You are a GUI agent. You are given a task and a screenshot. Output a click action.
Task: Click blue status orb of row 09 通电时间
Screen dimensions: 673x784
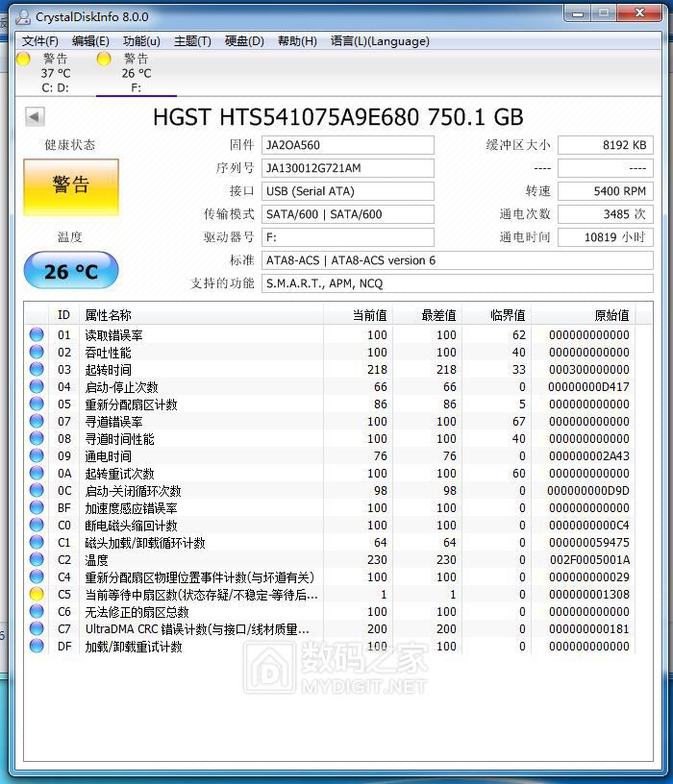click(37, 455)
